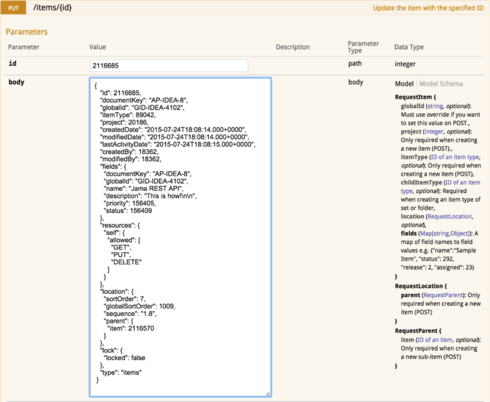Click the 'RequestLocation {' model heading
This screenshot has width=490, height=402.
(x=421, y=286)
